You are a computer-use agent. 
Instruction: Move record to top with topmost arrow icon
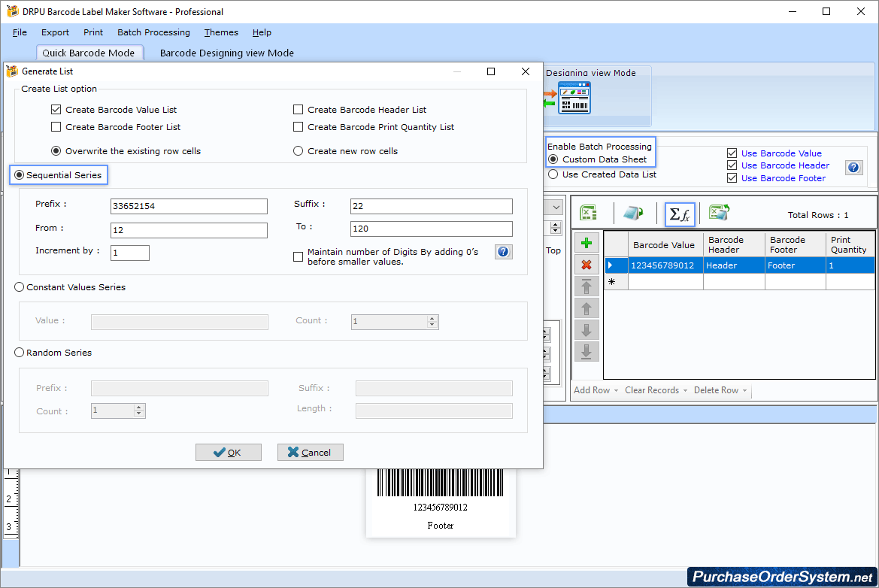point(587,286)
